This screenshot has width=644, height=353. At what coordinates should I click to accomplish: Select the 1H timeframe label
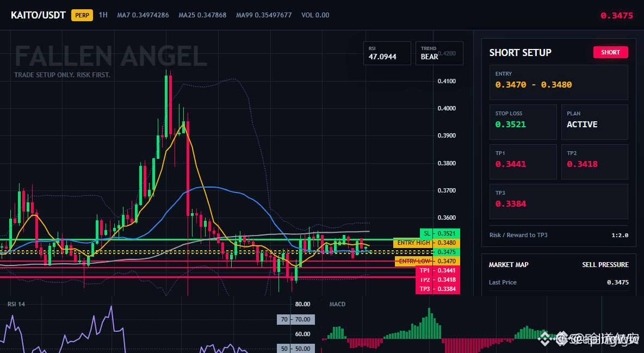(103, 15)
